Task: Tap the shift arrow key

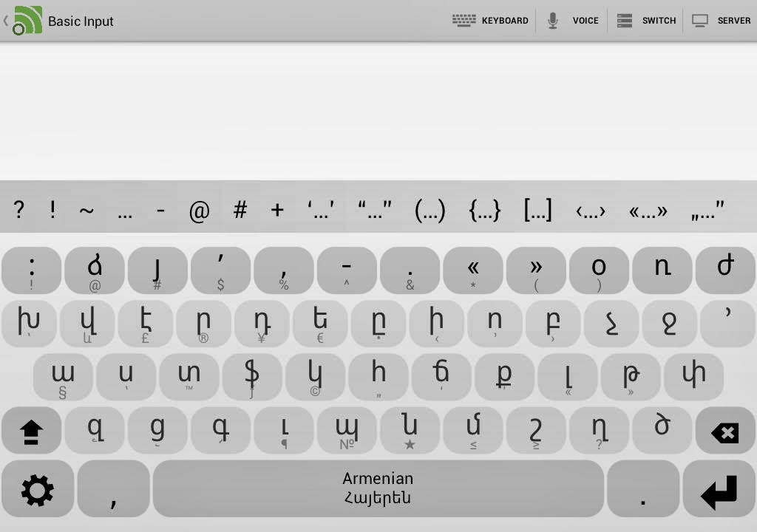Action: click(31, 430)
